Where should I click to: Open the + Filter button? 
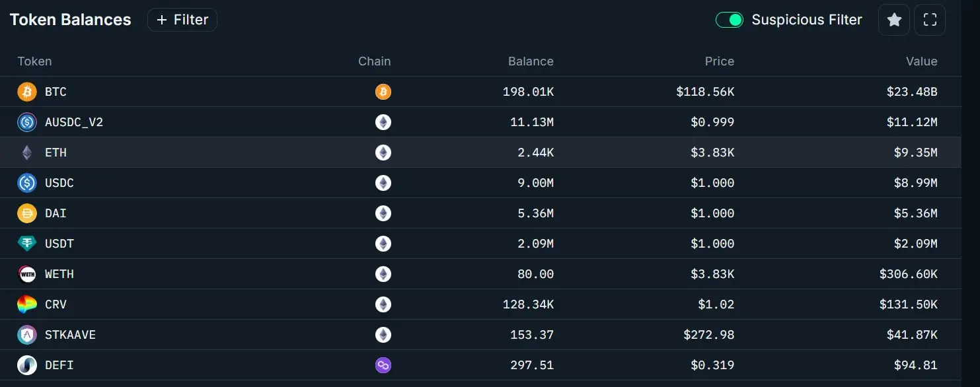pyautogui.click(x=182, y=20)
